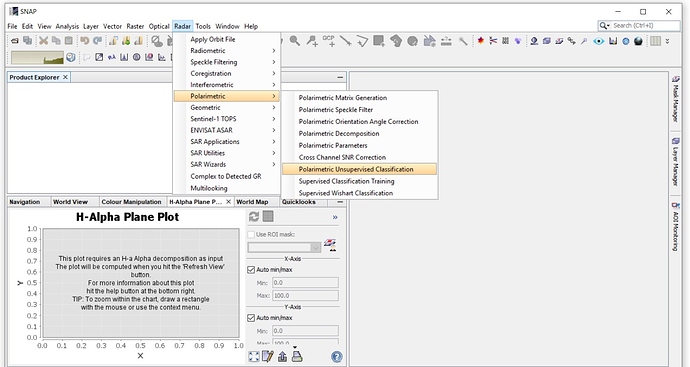Viewport: 690px width, 367px height.
Task: Click the blue eye toolbar icon
Action: pyautogui.click(x=598, y=41)
